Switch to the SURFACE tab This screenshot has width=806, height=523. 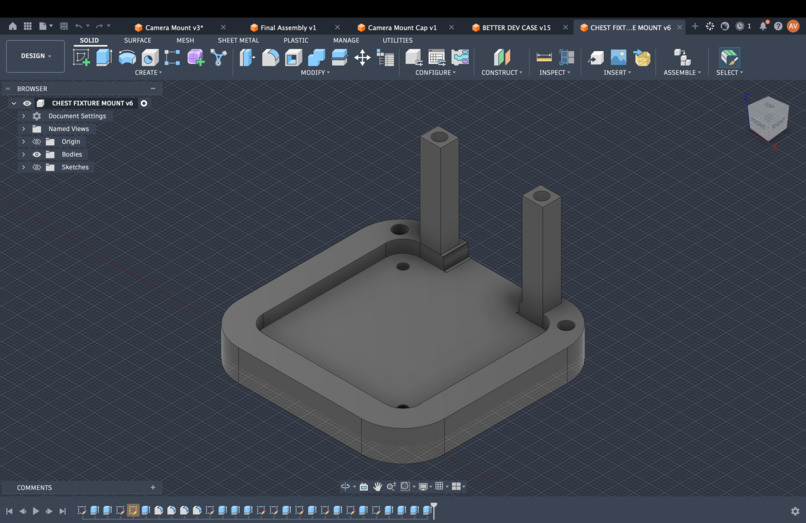pyautogui.click(x=137, y=40)
